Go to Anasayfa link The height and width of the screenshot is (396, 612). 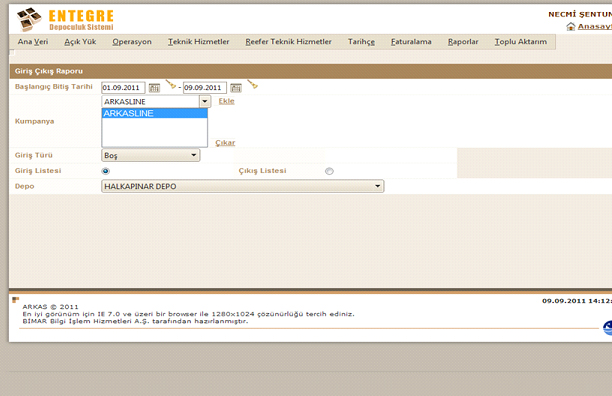pos(594,26)
